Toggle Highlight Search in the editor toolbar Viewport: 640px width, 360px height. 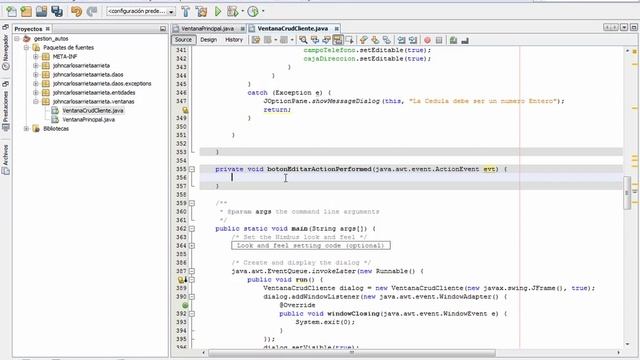[x=338, y=40]
